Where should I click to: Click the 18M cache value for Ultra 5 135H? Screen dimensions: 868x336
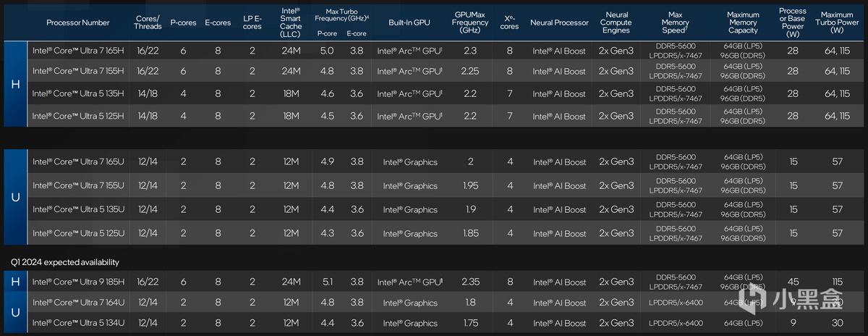click(x=292, y=94)
